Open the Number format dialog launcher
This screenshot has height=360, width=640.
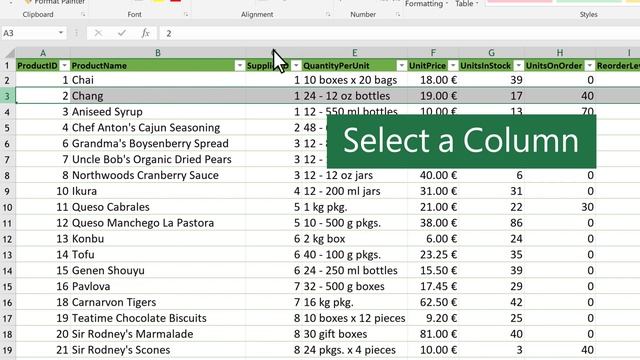[x=398, y=15]
